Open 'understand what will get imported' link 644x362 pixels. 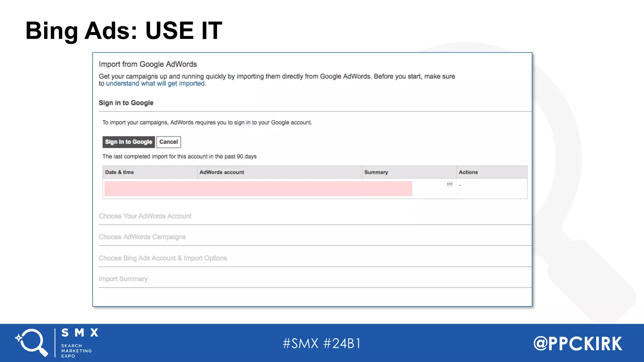pos(155,84)
